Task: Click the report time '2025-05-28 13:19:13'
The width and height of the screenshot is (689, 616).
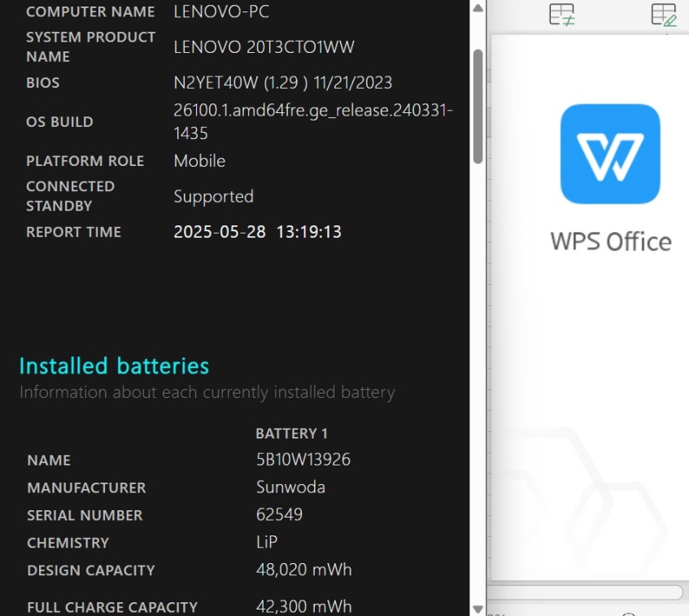Action: coord(258,232)
